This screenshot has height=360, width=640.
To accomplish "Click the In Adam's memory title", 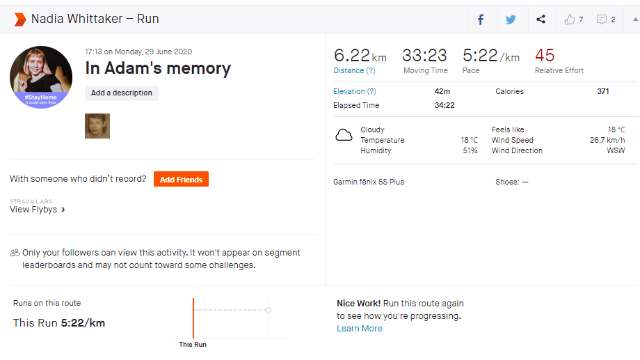I will pos(158,68).
